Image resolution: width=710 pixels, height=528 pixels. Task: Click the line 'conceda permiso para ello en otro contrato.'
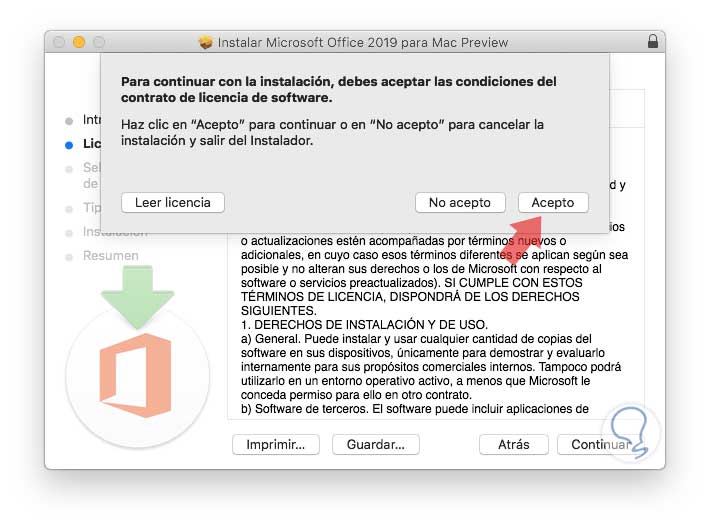click(356, 395)
